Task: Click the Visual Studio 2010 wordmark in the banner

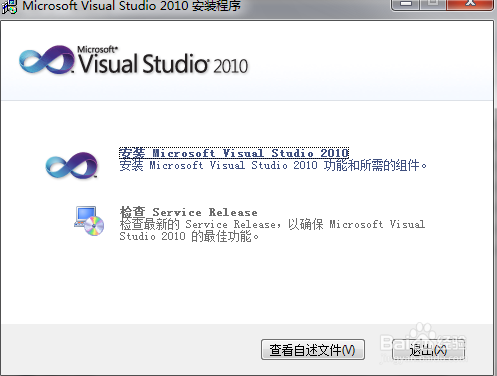Action: pyautogui.click(x=163, y=61)
